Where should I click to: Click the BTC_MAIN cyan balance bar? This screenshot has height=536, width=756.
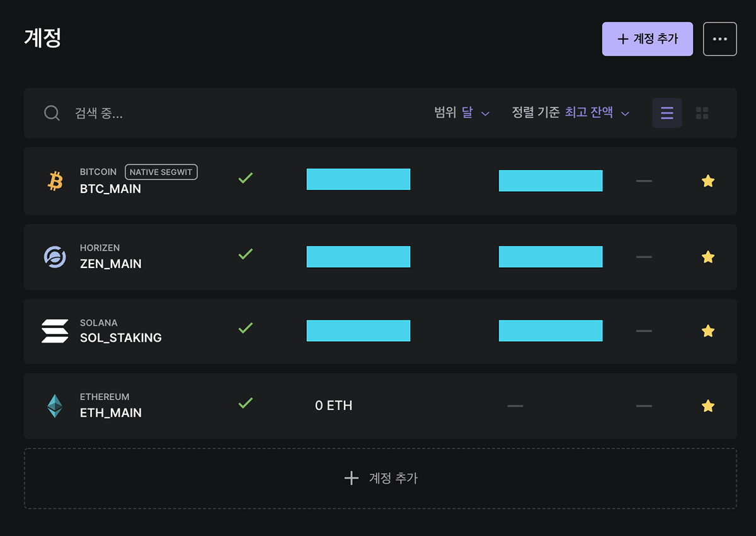pyautogui.click(x=358, y=180)
